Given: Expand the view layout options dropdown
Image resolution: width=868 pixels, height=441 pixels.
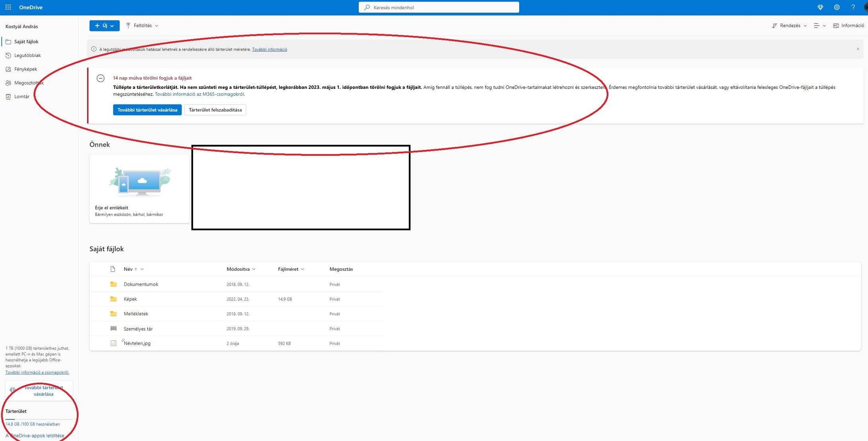Looking at the screenshot, I should [819, 25].
